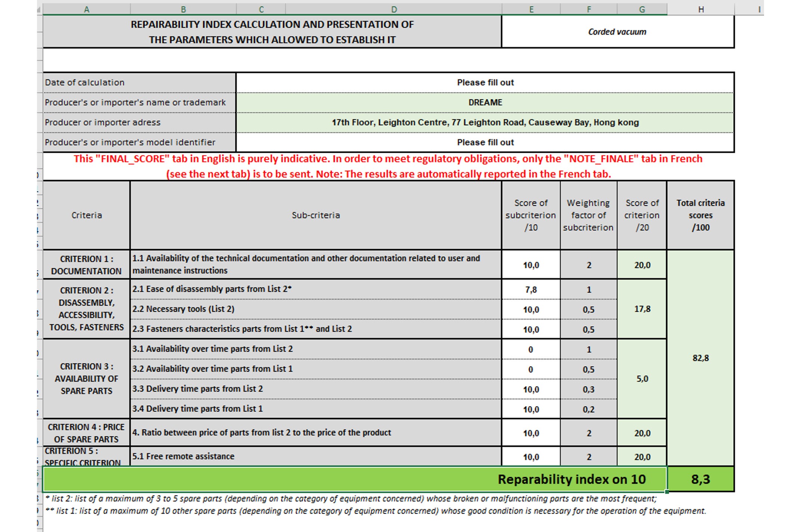Select column C header
801x532 pixels.
(261, 9)
